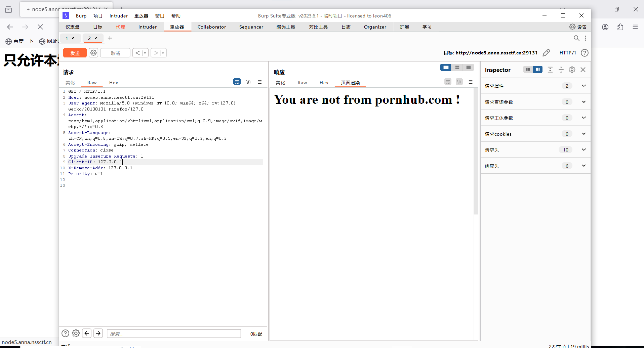Search Repeater tabs with magnifier icon
The width and height of the screenshot is (644, 348).
click(576, 38)
